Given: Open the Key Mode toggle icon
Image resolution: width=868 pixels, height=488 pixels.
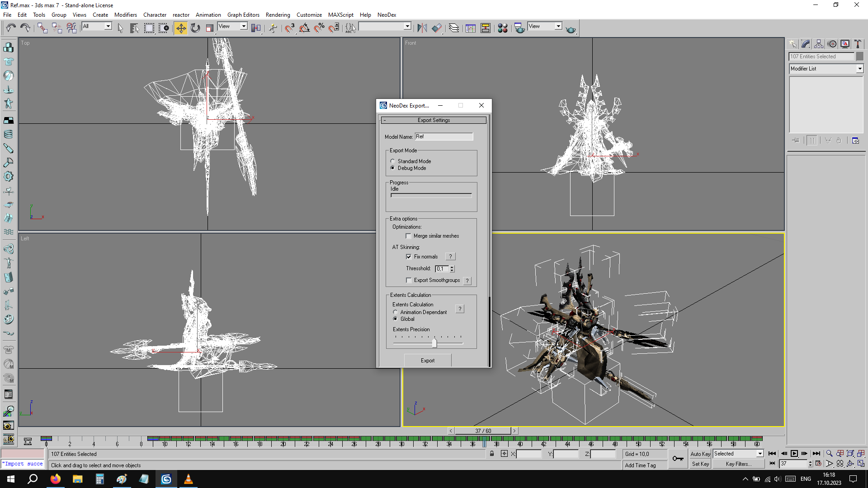Looking at the screenshot, I should tap(773, 464).
